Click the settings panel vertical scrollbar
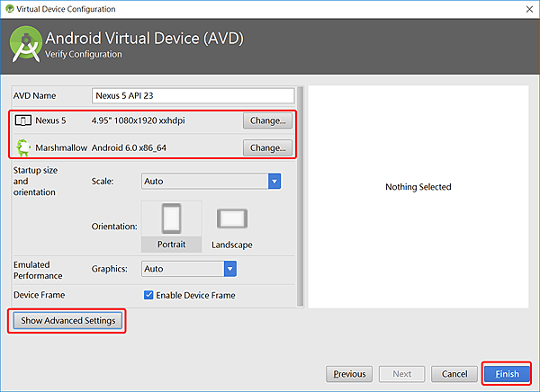This screenshot has width=540, height=392. 300,196
